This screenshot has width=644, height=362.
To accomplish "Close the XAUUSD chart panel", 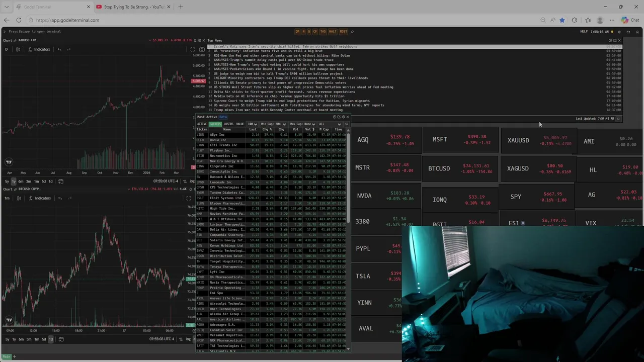I will (204, 40).
